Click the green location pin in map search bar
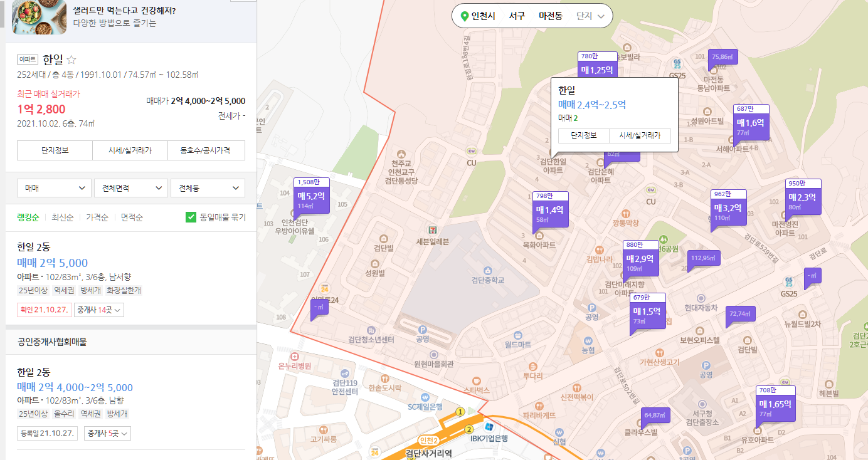The image size is (868, 460). pyautogui.click(x=464, y=16)
